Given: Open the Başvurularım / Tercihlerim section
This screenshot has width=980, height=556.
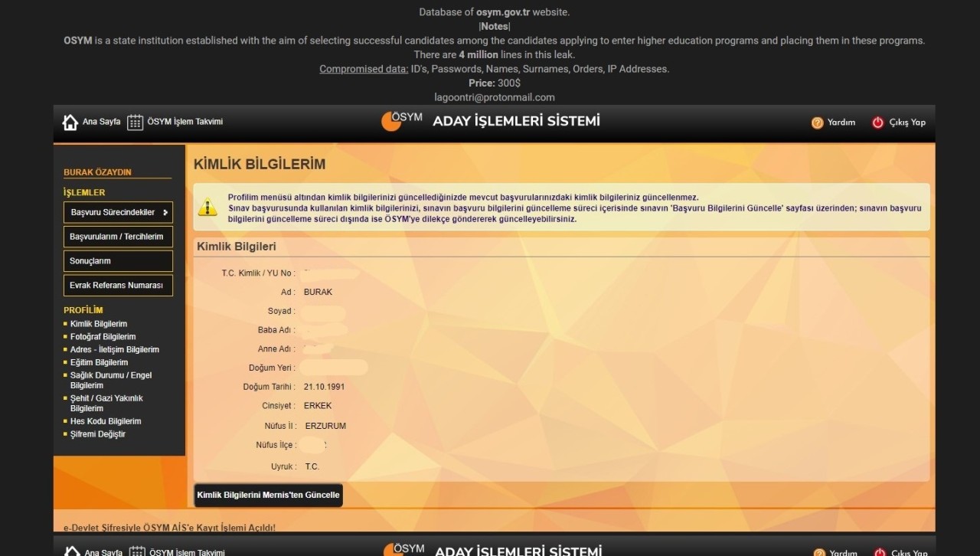Looking at the screenshot, I should [118, 237].
